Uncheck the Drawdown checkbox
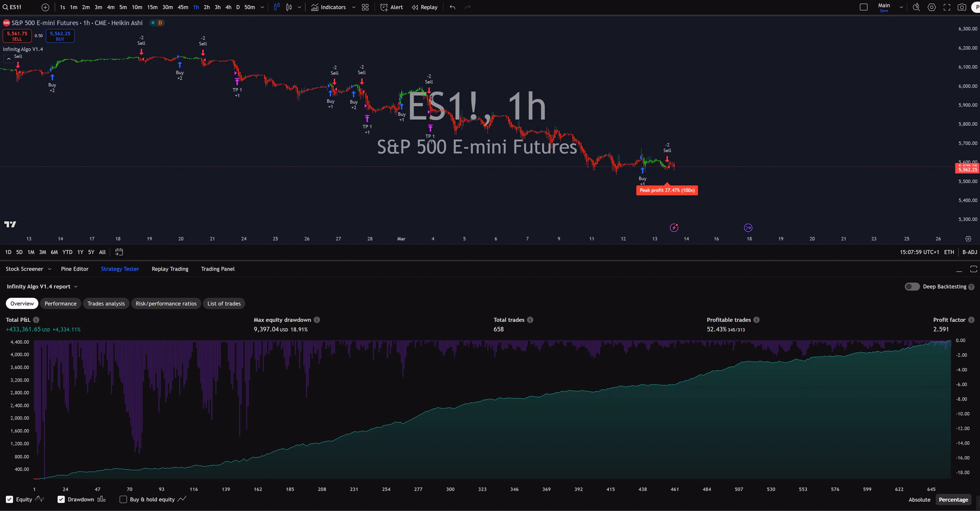Image resolution: width=980 pixels, height=511 pixels. [x=61, y=499]
